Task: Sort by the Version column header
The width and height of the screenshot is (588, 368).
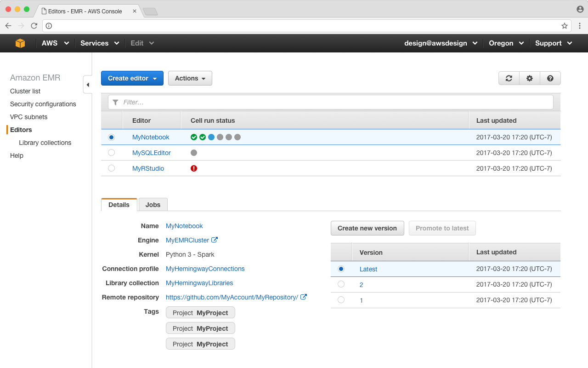Action: tap(410, 252)
